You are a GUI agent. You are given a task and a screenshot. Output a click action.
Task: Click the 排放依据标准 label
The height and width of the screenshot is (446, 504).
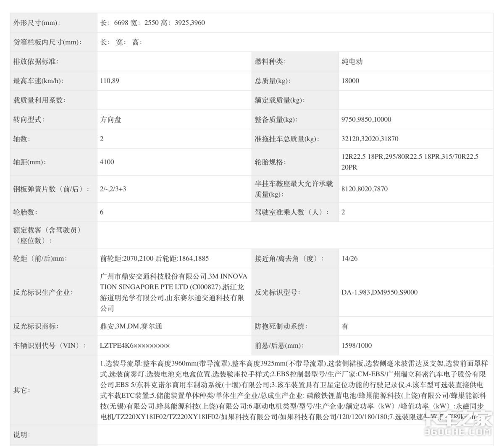(x=36, y=61)
